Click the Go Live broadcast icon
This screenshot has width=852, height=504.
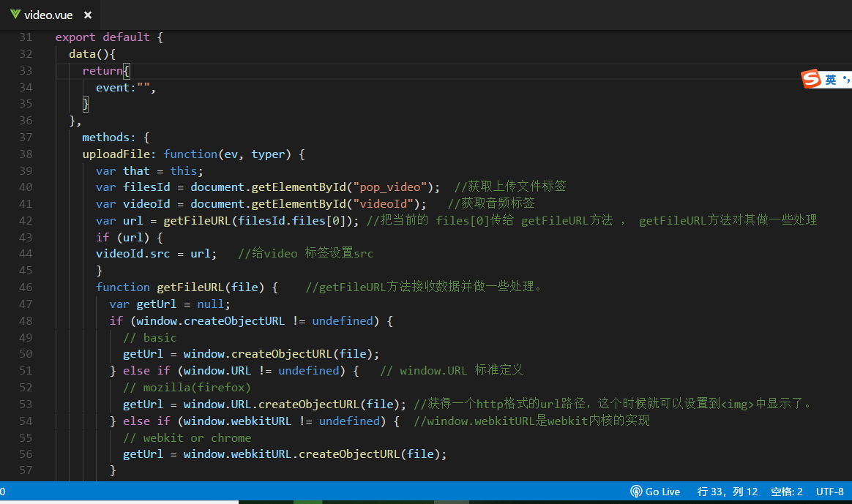[636, 492]
